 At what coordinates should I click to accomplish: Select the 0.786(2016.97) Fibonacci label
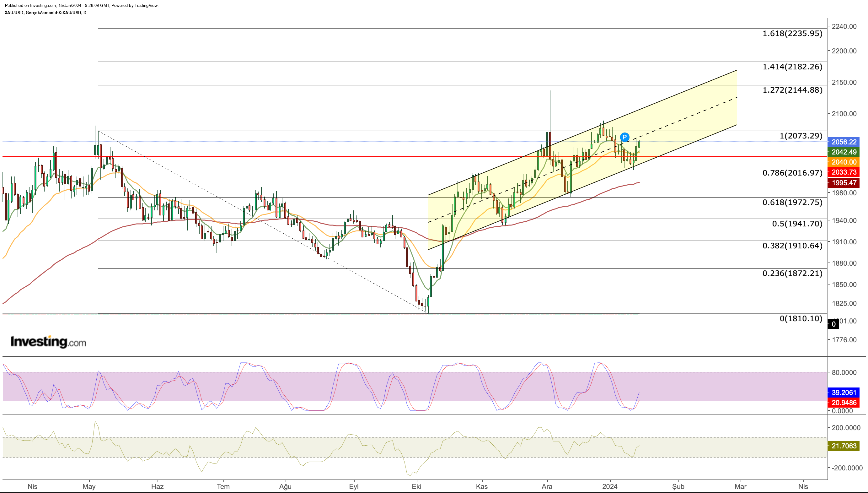792,173
